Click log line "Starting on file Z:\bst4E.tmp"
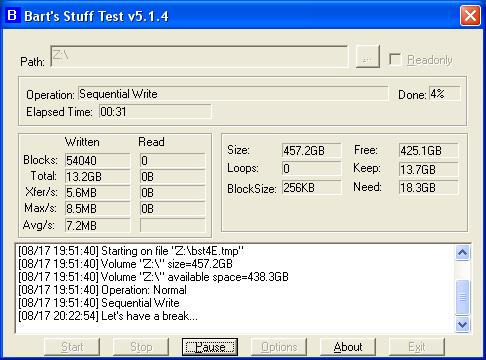Viewport: 486px width, 360px height. point(131,251)
